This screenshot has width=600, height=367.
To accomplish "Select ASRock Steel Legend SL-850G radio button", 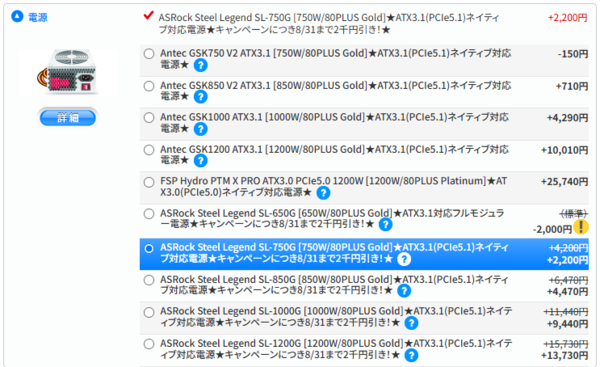I will coord(149,281).
